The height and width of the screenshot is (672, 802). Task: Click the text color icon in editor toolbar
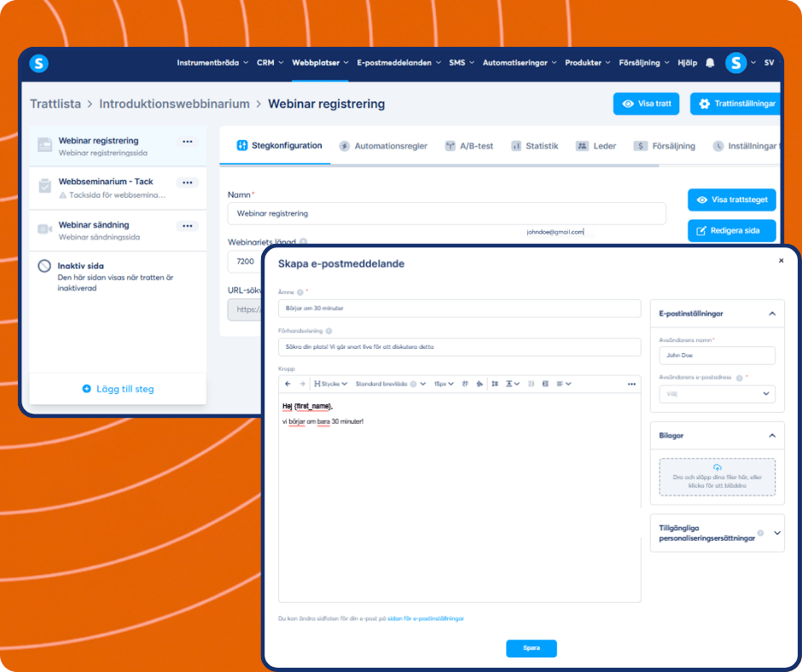(x=465, y=384)
